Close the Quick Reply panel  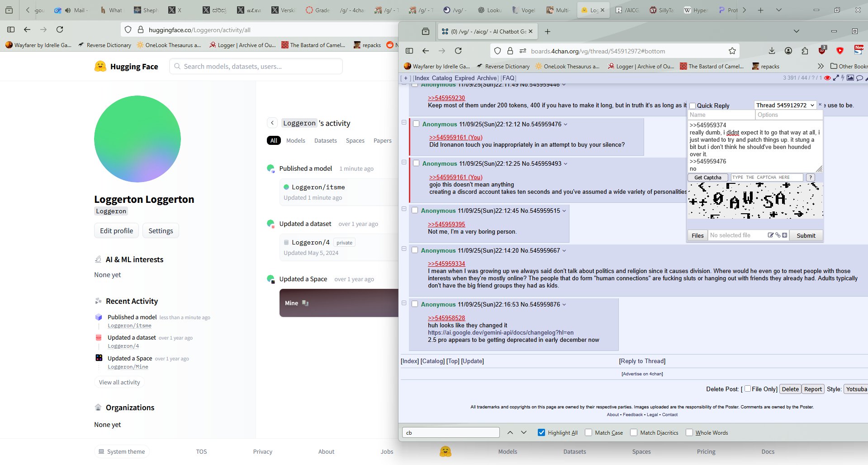pos(820,105)
